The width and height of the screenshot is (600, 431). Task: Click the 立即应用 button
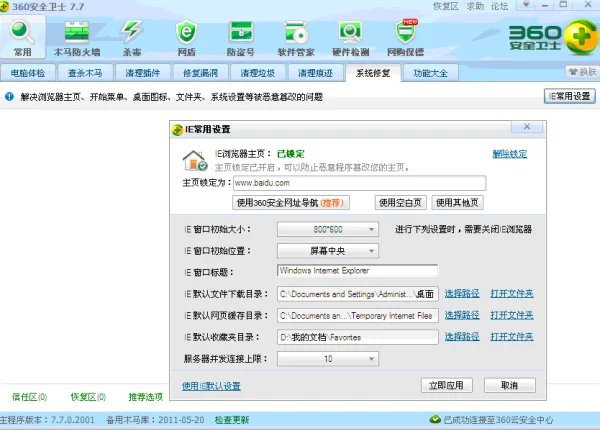447,385
